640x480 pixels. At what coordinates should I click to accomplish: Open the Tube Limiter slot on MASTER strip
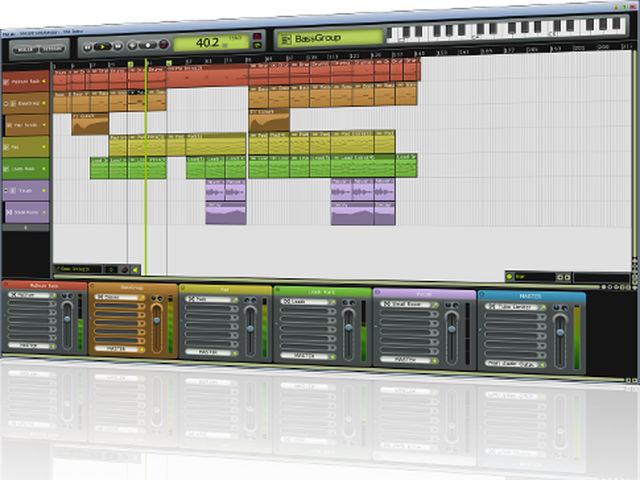pos(513,307)
